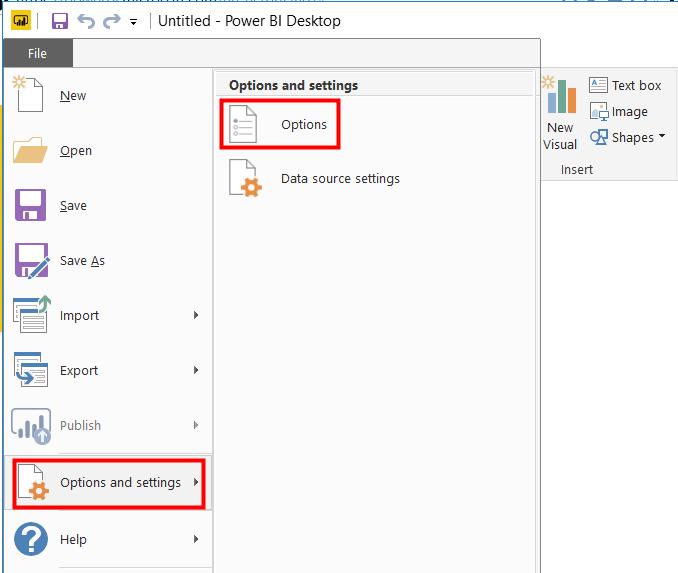
Task: Expand the Options and settings submenu arrow
Action: [x=196, y=482]
